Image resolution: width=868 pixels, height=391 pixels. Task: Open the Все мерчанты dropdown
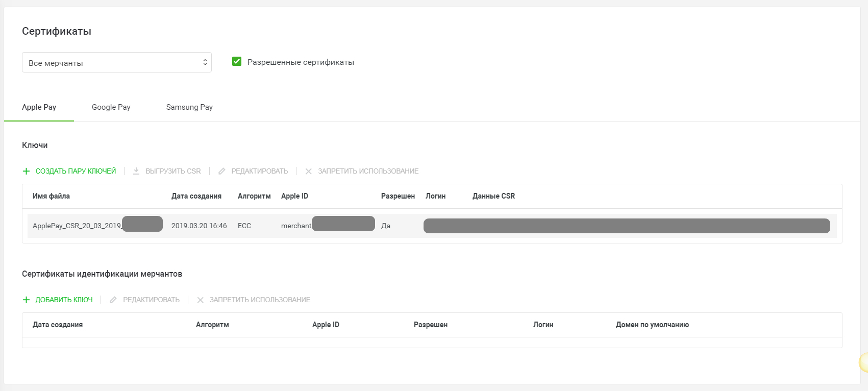[116, 62]
